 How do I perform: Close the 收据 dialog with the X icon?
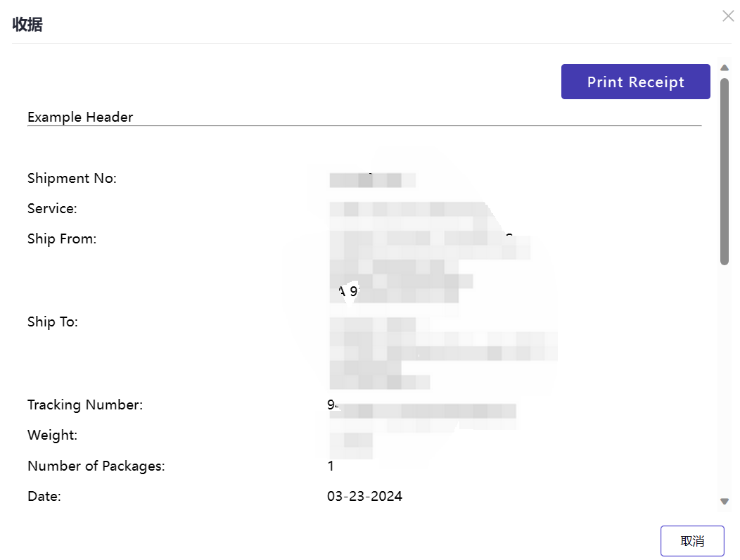click(728, 16)
